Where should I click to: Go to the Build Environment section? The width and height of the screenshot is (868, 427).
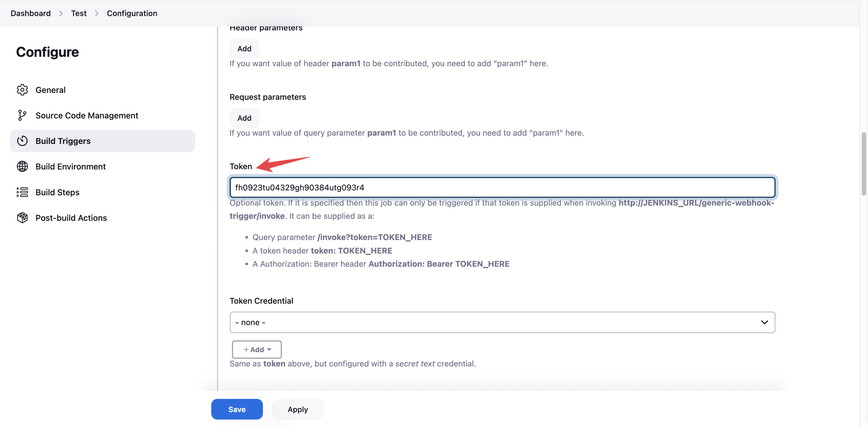point(70,166)
